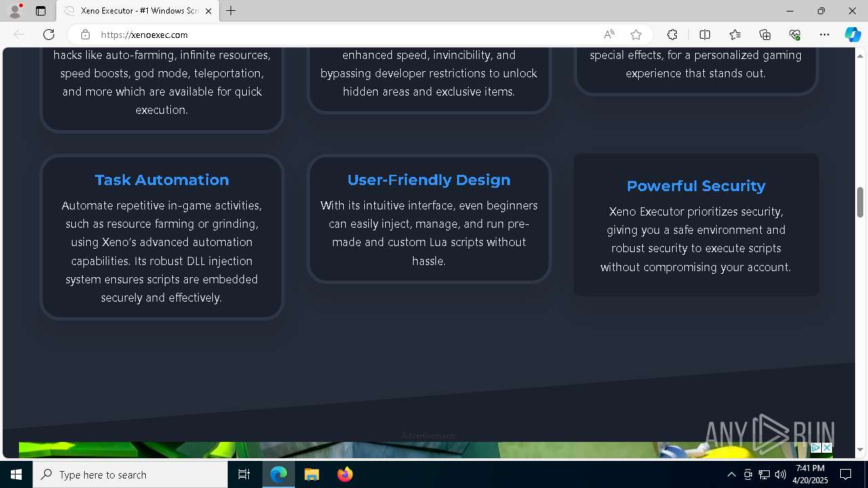868x488 pixels.
Task: Click the vertical page scrollbar thumb
Action: tap(860, 203)
